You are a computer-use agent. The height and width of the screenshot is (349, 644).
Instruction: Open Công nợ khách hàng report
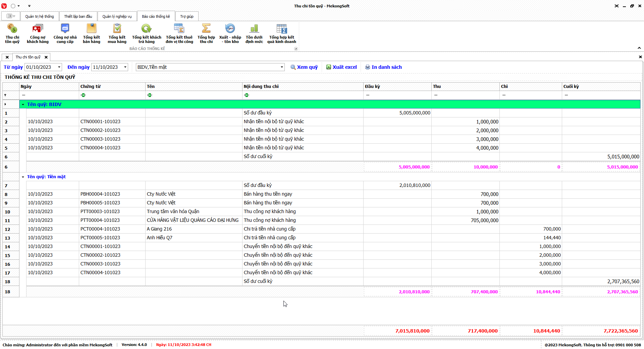click(x=38, y=33)
